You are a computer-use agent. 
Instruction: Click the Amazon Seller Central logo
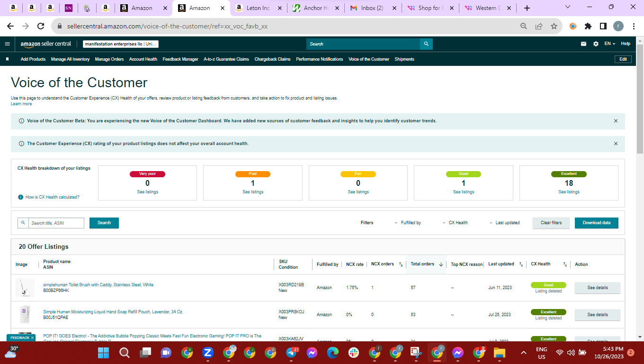[x=45, y=44]
